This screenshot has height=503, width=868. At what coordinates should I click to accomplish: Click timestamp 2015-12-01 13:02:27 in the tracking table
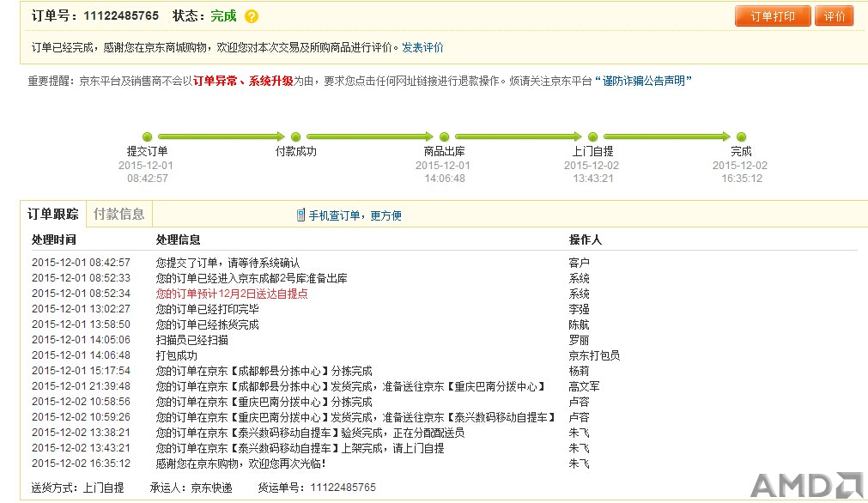[81, 309]
